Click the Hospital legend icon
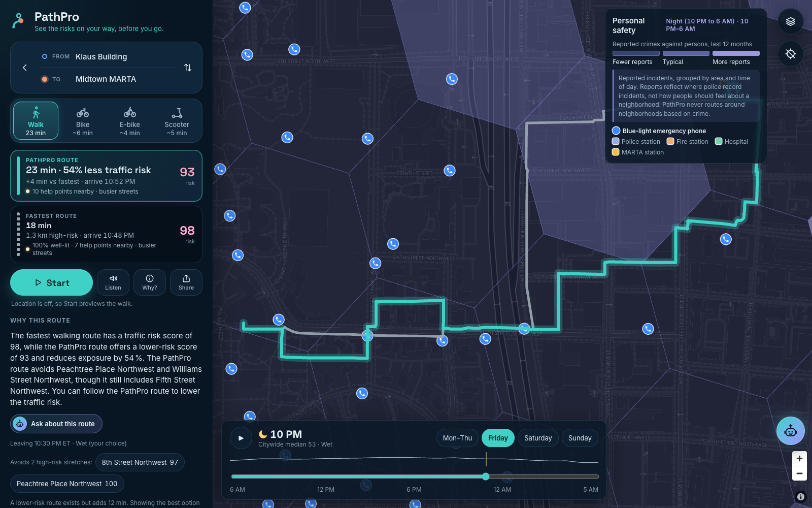Image resolution: width=812 pixels, height=508 pixels. coord(719,142)
